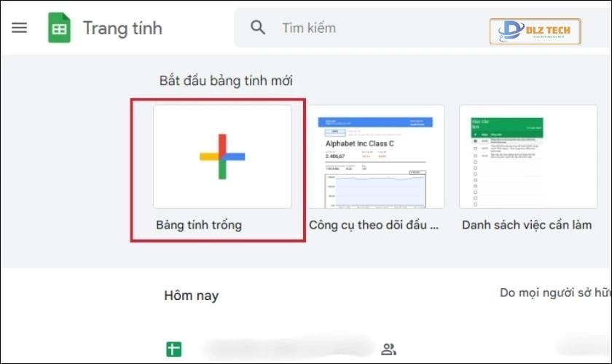Viewport: 612px width, 364px height.
Task: Open the main hamburger menu
Action: click(19, 28)
